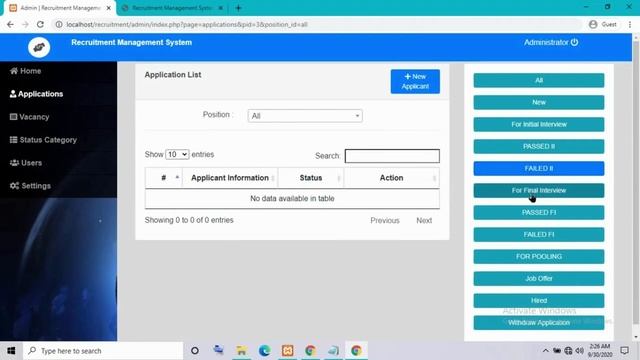Filter by Withdraw Application status

tap(539, 323)
